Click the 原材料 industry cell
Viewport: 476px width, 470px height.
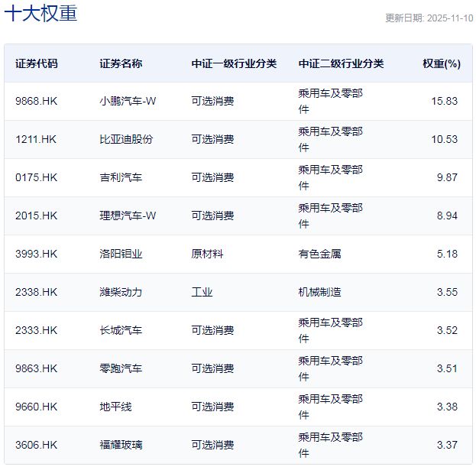coord(207,254)
